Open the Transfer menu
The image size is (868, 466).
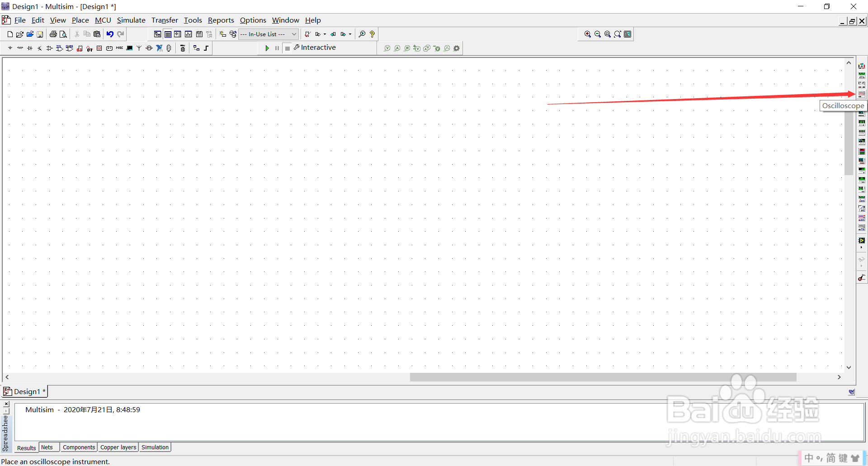(x=165, y=20)
